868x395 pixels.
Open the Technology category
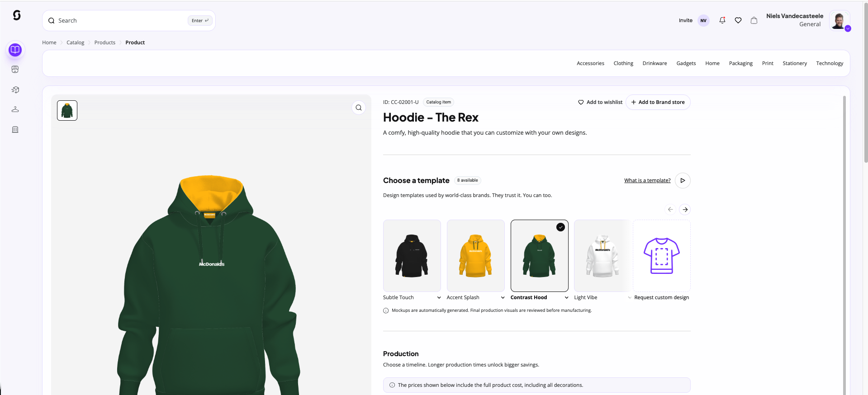(830, 63)
